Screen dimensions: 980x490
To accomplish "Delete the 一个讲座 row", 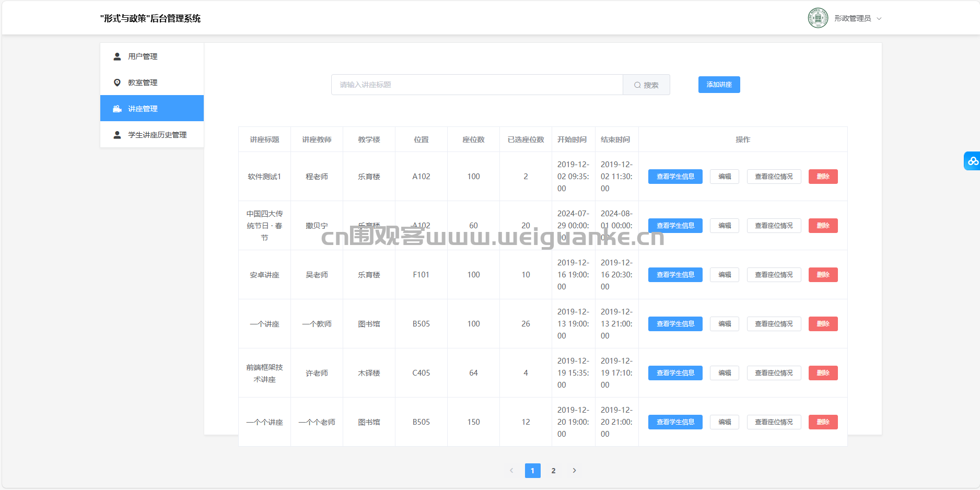I will pos(823,324).
